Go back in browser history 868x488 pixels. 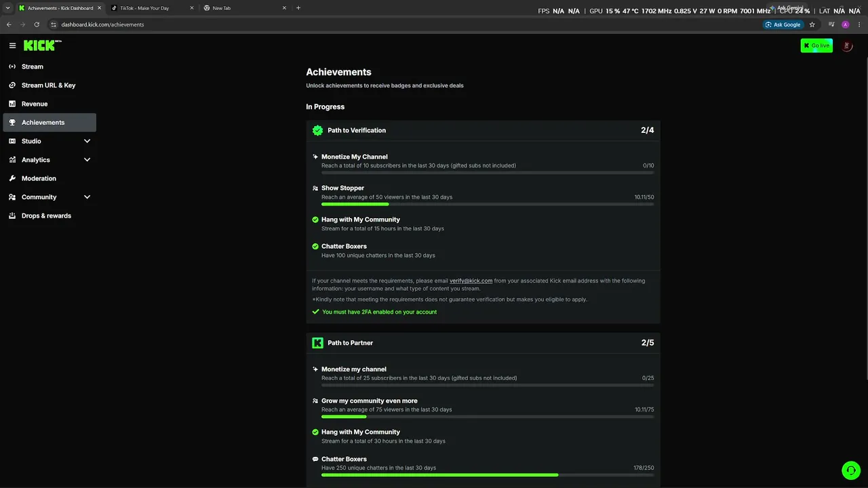coord(9,24)
